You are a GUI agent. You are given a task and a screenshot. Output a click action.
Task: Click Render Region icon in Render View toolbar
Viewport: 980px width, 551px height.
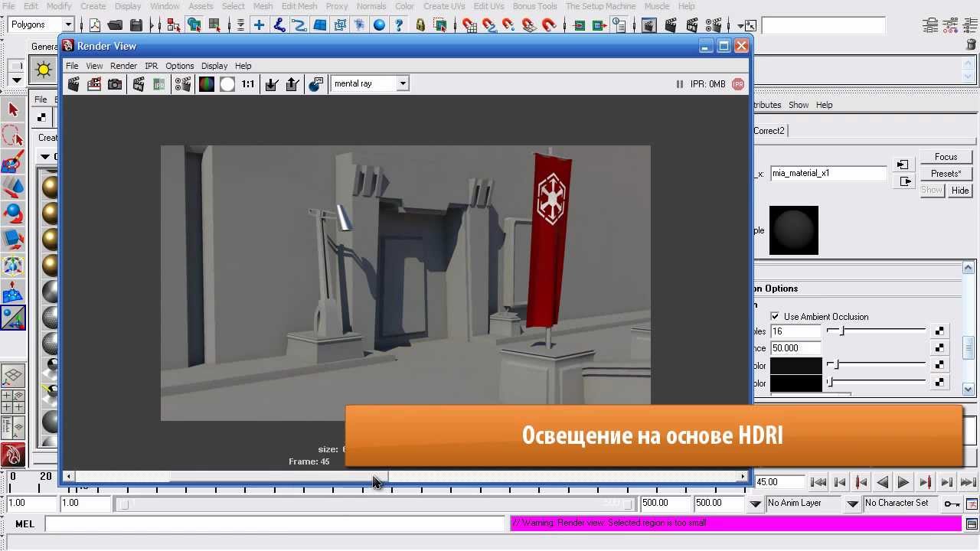[x=94, y=84]
